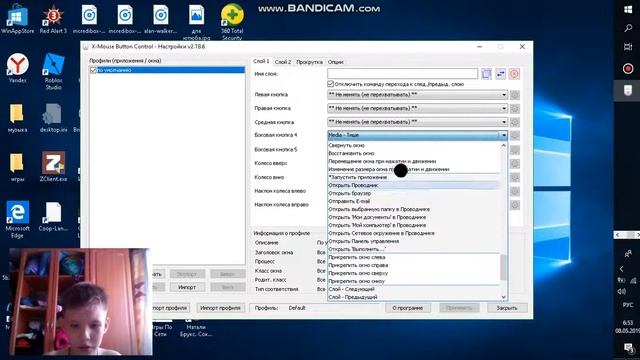Choose 'Слой - Предыдущий' in the list
640x360 pixels.
(x=413, y=297)
